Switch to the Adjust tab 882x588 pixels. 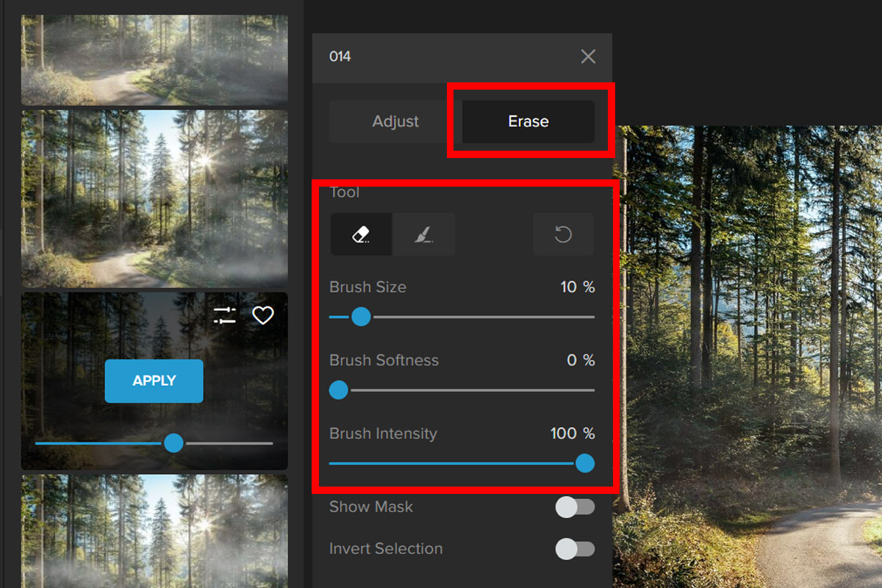(395, 121)
